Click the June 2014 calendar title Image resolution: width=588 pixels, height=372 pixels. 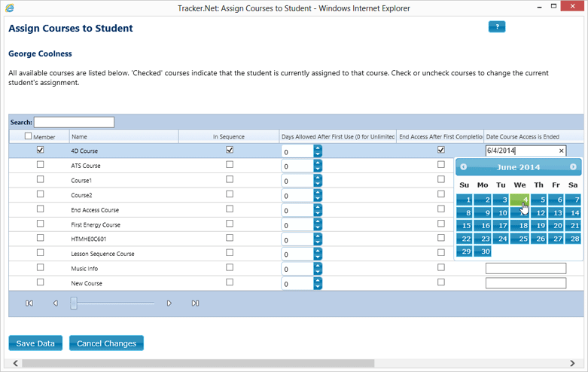click(x=518, y=167)
